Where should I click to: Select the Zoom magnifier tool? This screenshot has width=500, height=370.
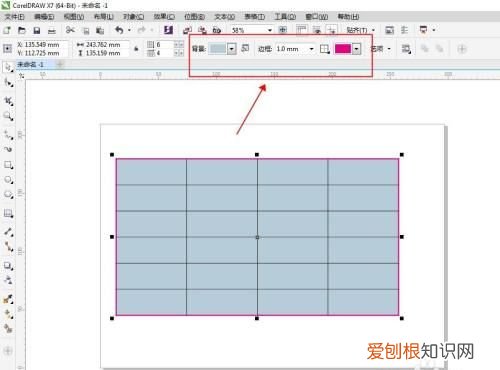[x=8, y=116]
